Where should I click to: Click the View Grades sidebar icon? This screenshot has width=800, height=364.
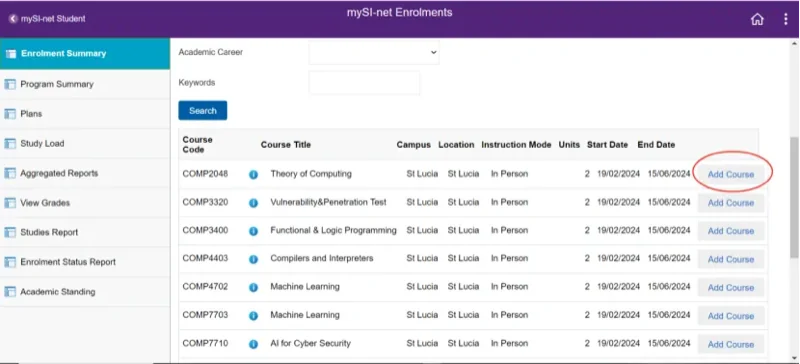point(10,203)
